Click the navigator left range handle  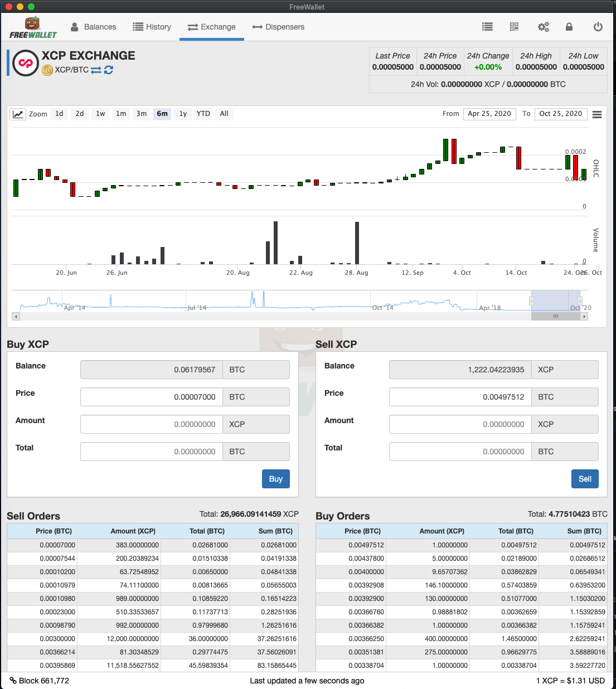(531, 301)
